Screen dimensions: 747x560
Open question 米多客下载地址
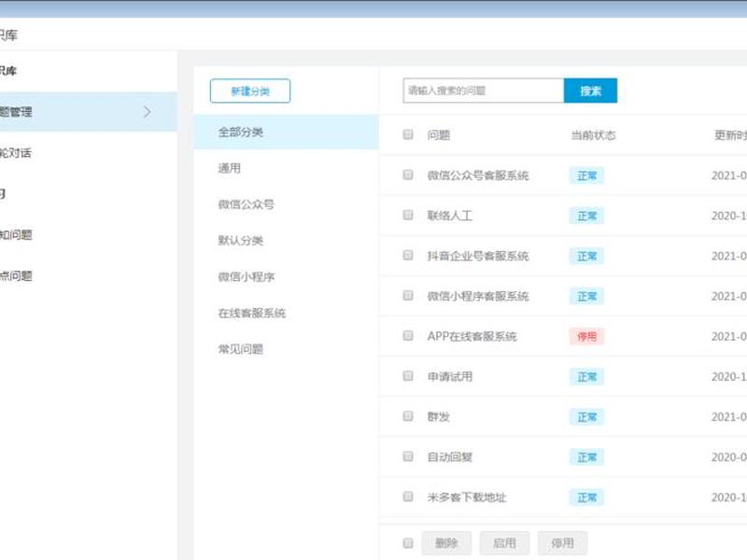tap(467, 497)
